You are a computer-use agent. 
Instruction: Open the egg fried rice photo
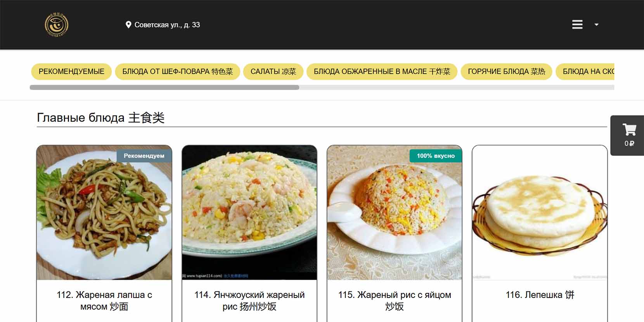395,213
